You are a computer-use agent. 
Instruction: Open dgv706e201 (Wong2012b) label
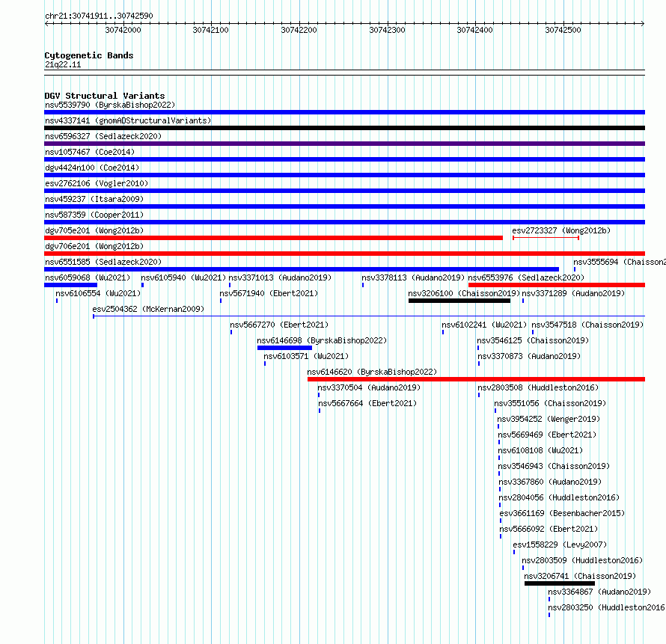(94, 246)
